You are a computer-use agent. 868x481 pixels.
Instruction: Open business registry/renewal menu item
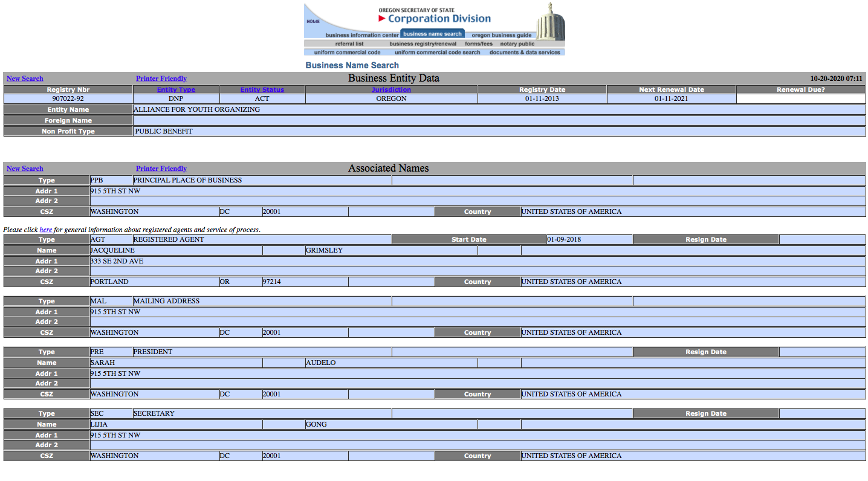[x=423, y=44]
